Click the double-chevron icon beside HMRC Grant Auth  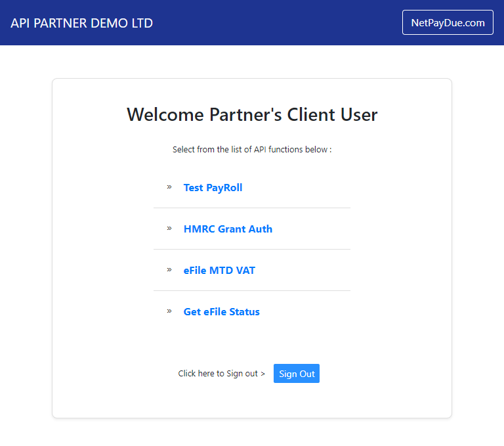click(x=169, y=229)
